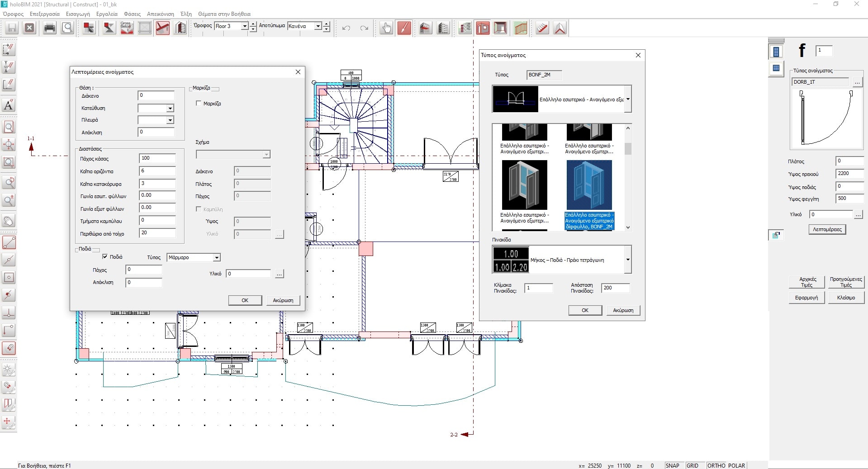Screen dimensions: 868x469
Task: Toggle the magnet snap icon
Action: coord(9,348)
